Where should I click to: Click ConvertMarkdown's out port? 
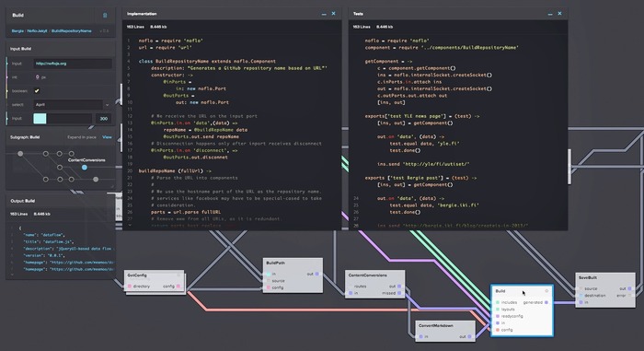click(x=470, y=336)
